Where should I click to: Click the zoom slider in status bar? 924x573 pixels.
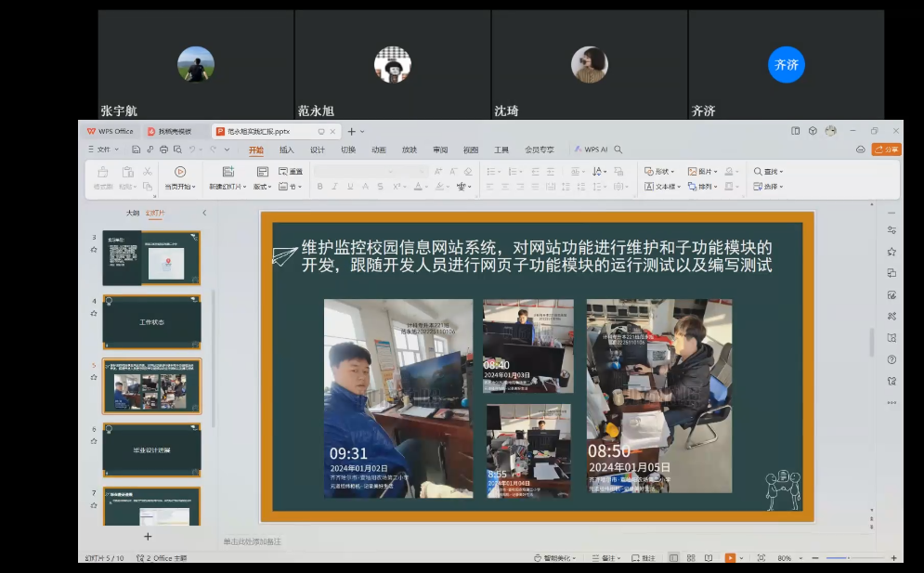(x=847, y=558)
